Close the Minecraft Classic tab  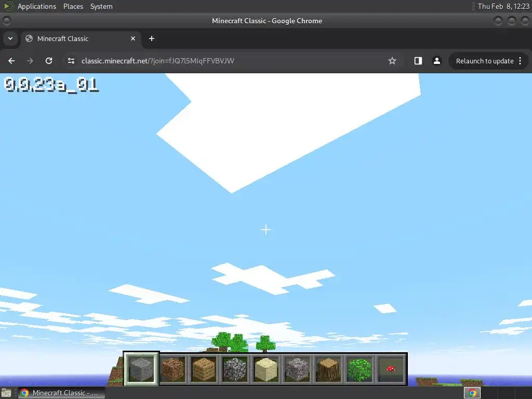pyautogui.click(x=133, y=38)
